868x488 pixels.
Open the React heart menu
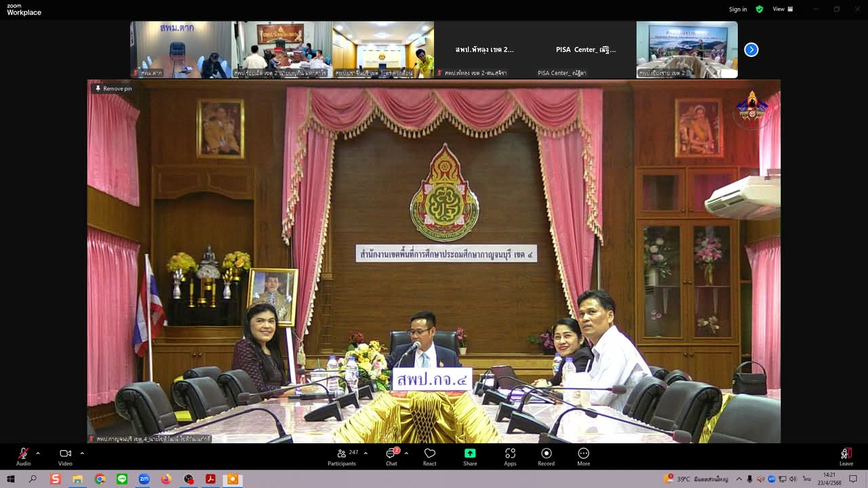[x=429, y=456]
